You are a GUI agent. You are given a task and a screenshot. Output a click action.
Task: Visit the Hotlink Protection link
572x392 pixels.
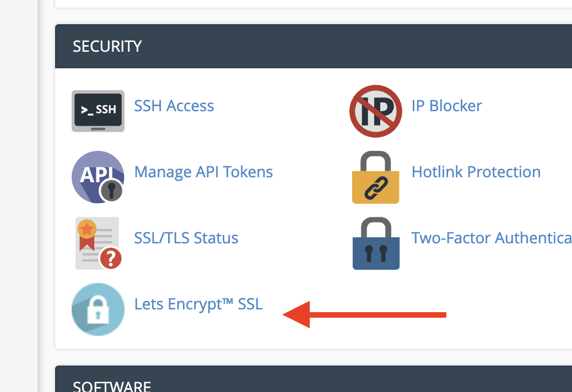pyautogui.click(x=476, y=172)
